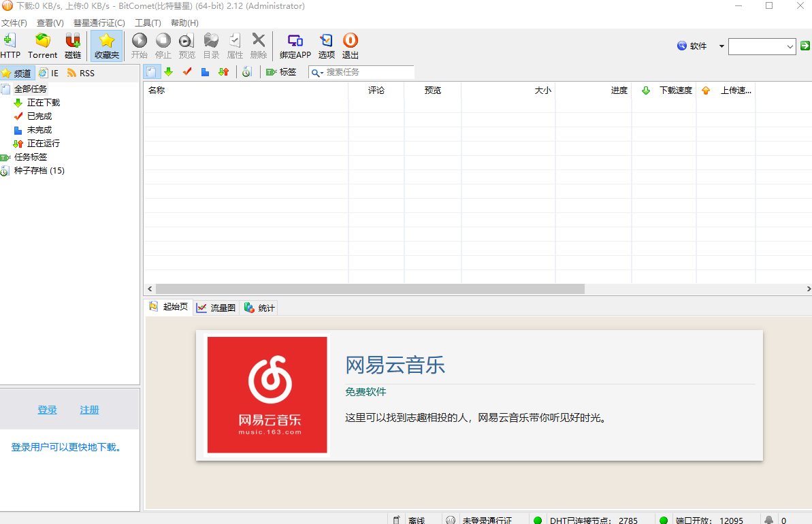
Task: Toggle the up-down arrows running filter in filter bar
Action: click(x=224, y=72)
